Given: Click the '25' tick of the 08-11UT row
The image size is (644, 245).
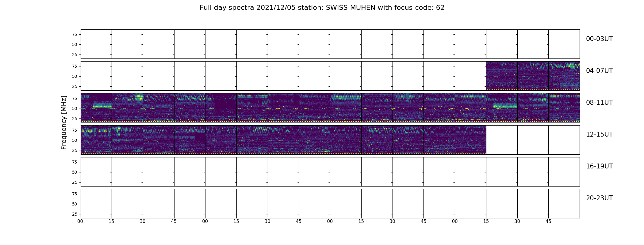Looking at the screenshot, I should pyautogui.click(x=75, y=118).
